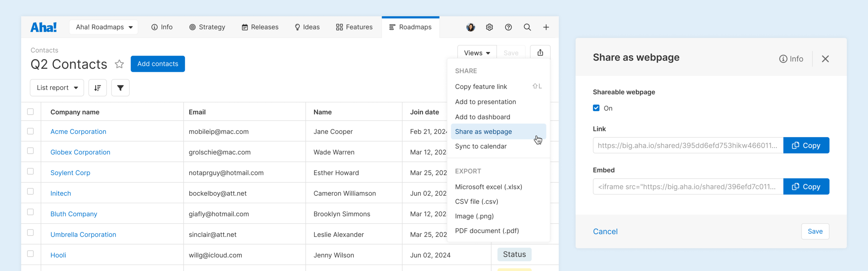Image resolution: width=868 pixels, height=271 pixels.
Task: Close the Share as webpage panel
Action: (x=825, y=59)
